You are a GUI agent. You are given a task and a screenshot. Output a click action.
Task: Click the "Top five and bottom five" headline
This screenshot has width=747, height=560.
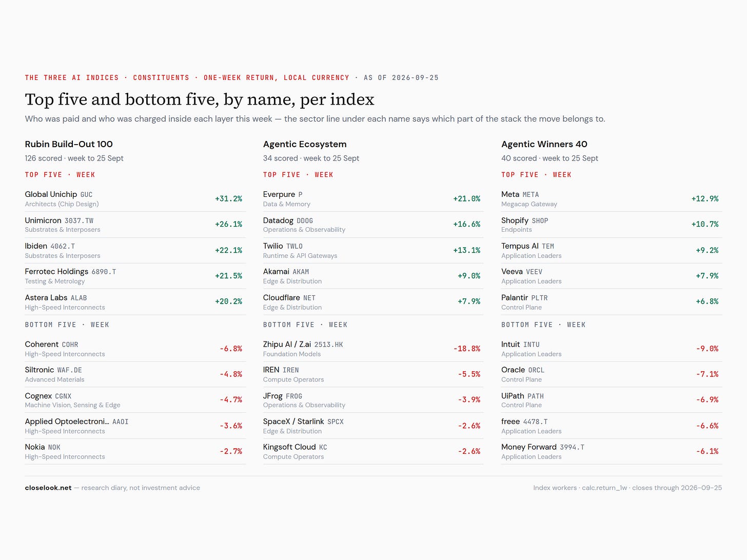pos(200,99)
